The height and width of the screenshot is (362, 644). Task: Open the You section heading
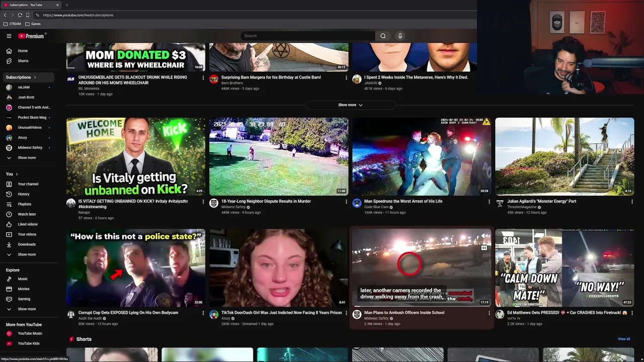[12, 174]
